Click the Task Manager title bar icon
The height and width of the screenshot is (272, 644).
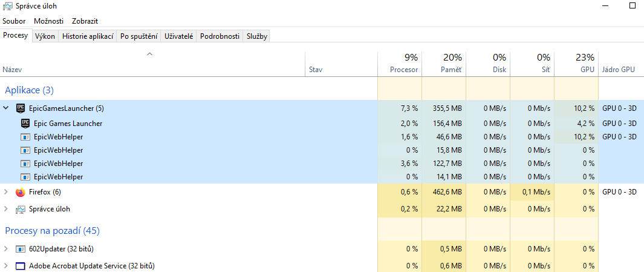[x=7, y=6]
